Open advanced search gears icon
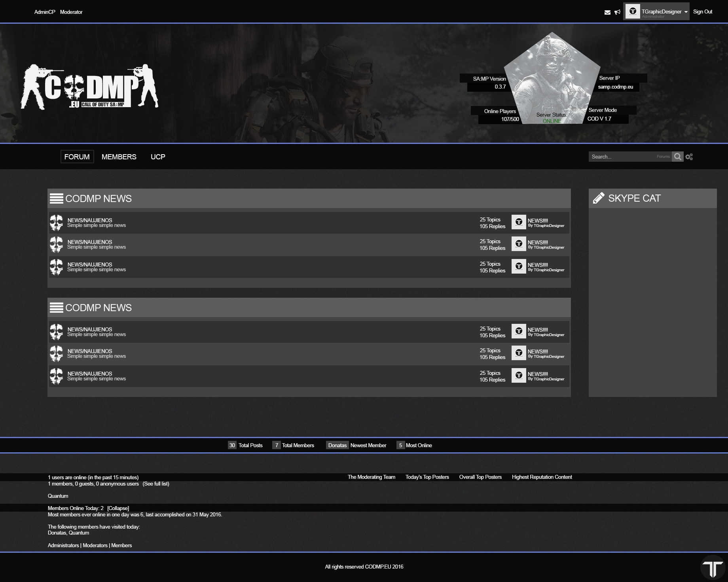728x582 pixels. 689,157
